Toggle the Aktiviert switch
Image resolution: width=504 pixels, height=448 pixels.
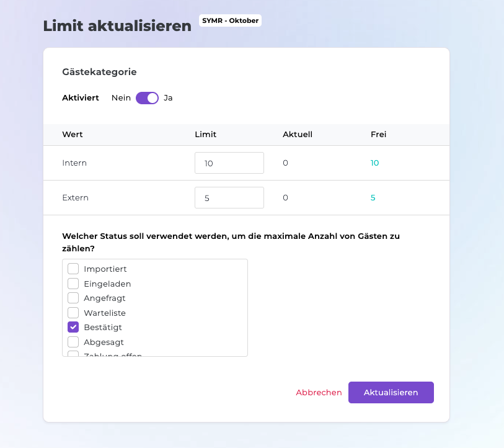pyautogui.click(x=147, y=98)
